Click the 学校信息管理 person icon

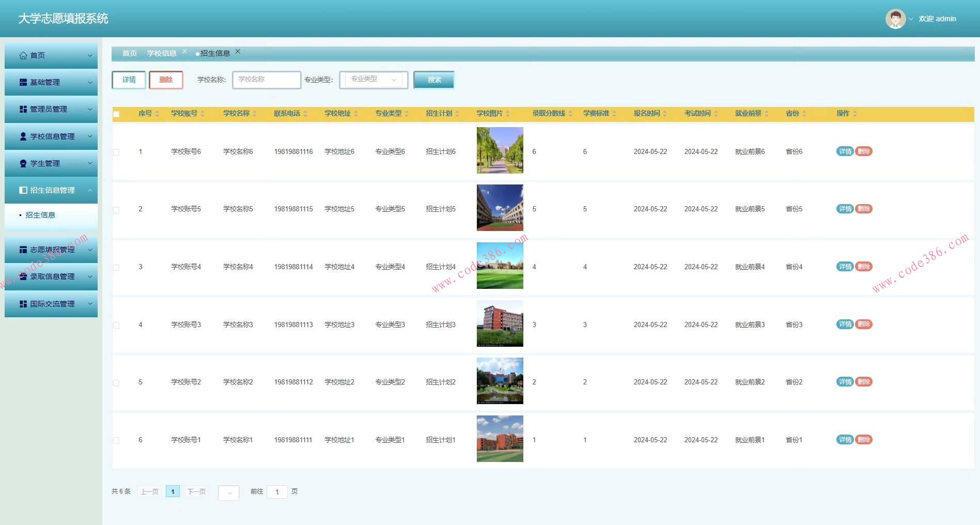[23, 136]
